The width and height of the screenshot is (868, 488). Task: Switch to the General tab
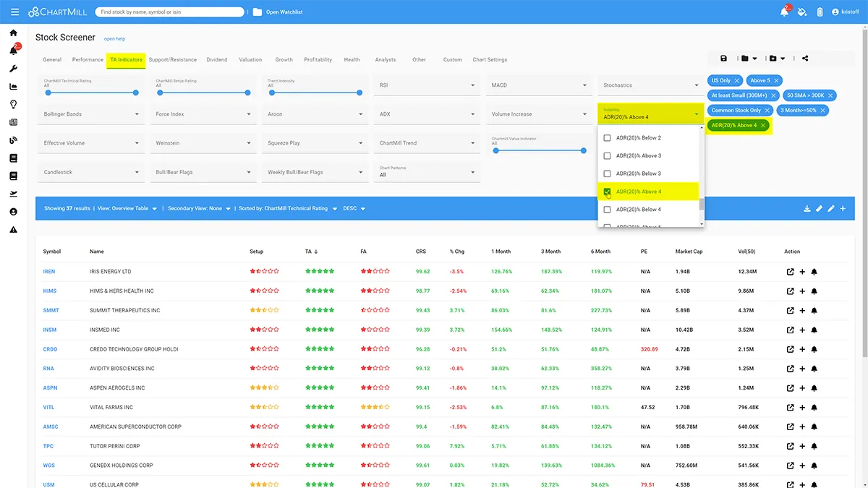[52, 60]
